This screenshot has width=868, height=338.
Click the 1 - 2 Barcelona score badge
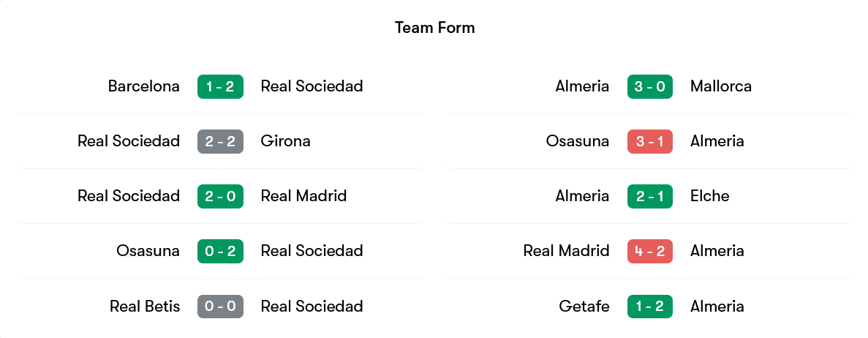[x=220, y=86]
